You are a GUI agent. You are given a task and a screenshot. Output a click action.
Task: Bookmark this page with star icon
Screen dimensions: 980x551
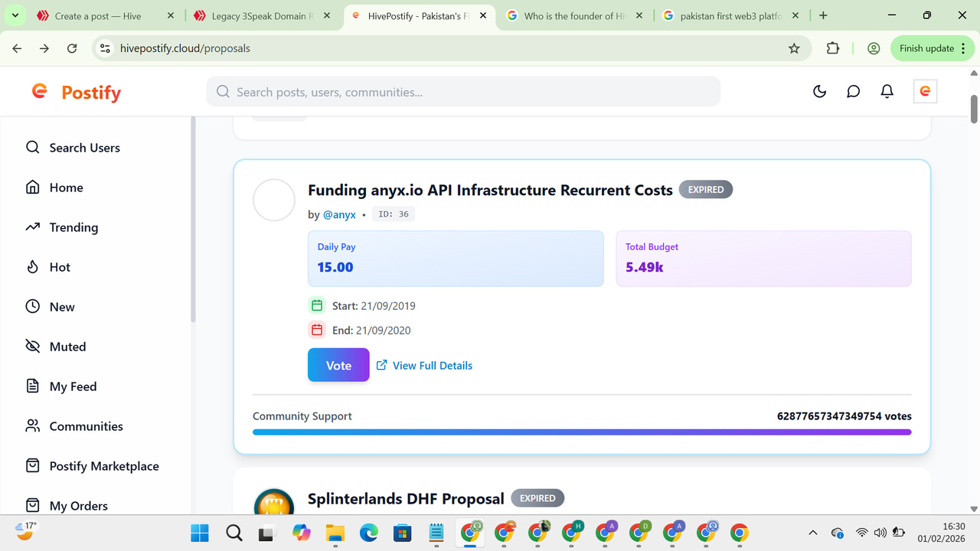coord(794,48)
